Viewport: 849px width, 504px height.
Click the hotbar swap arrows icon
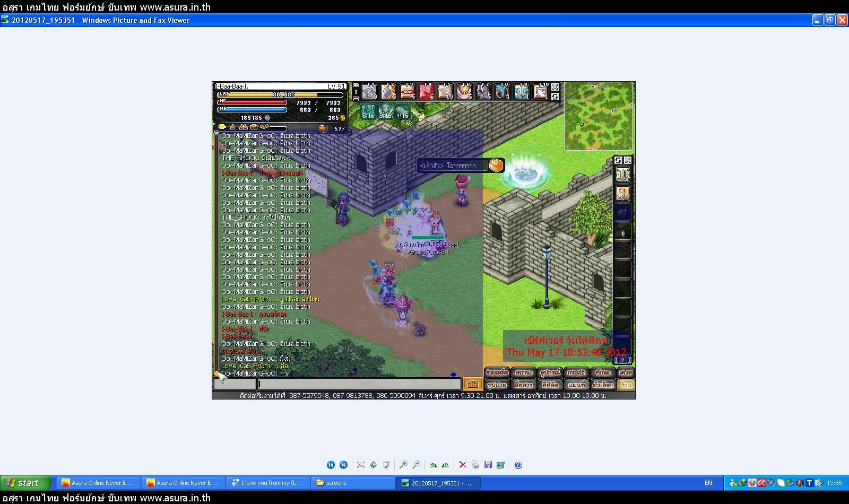pyautogui.click(x=555, y=97)
